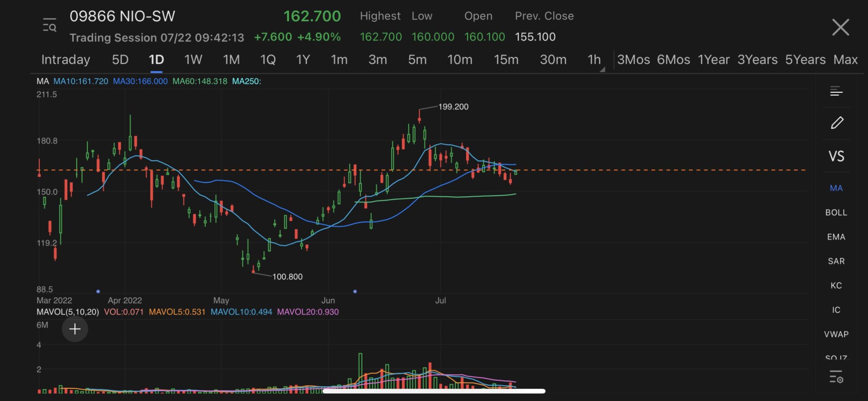Set range to 1Year
Screen dimensions: 868x401
[714, 60]
